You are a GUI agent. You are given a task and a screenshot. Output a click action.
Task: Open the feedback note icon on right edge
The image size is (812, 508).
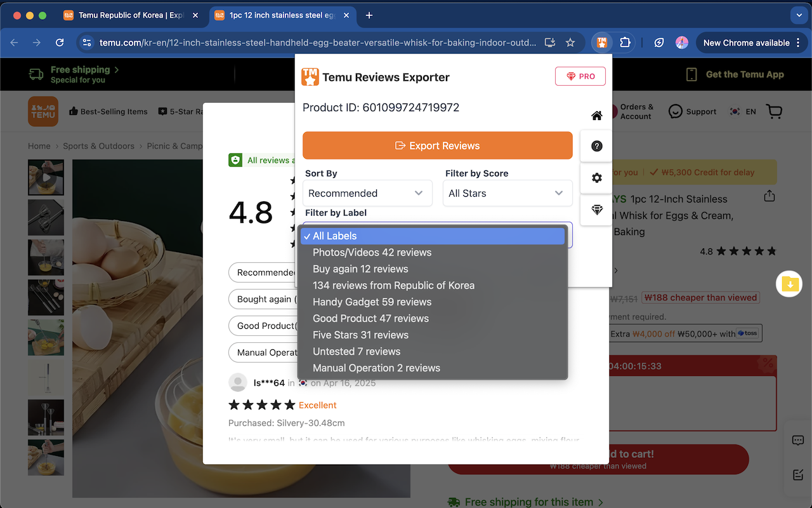[798, 474]
